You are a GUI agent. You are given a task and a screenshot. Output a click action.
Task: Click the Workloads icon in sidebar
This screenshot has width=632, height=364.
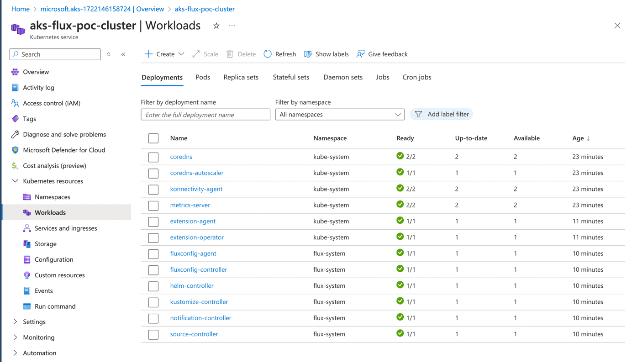coord(27,213)
